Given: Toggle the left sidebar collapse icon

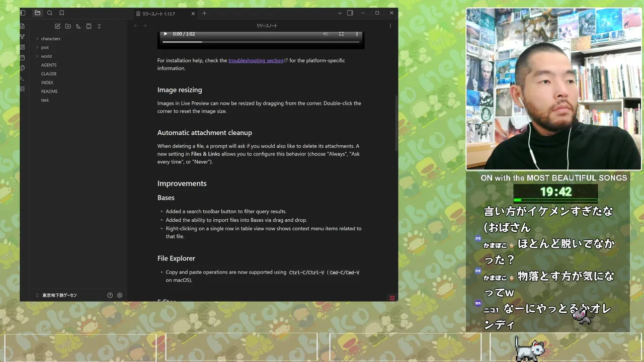Looking at the screenshot, I should [22, 13].
